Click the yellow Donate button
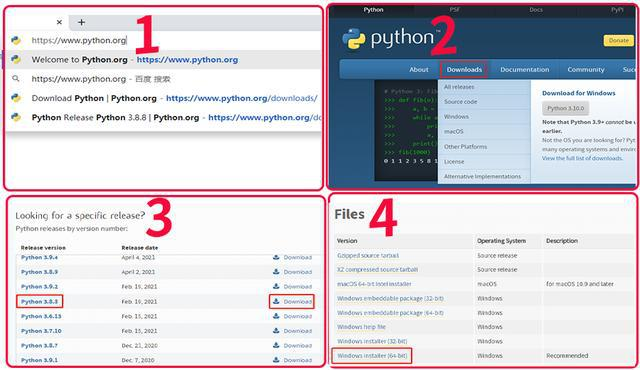640x370 pixels. (619, 40)
